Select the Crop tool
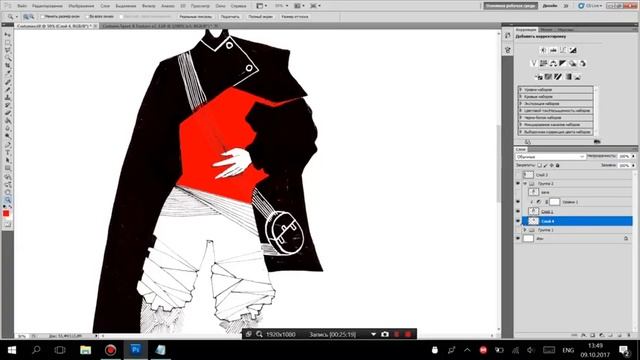Screen dimensions: 640x360 [x=7, y=66]
